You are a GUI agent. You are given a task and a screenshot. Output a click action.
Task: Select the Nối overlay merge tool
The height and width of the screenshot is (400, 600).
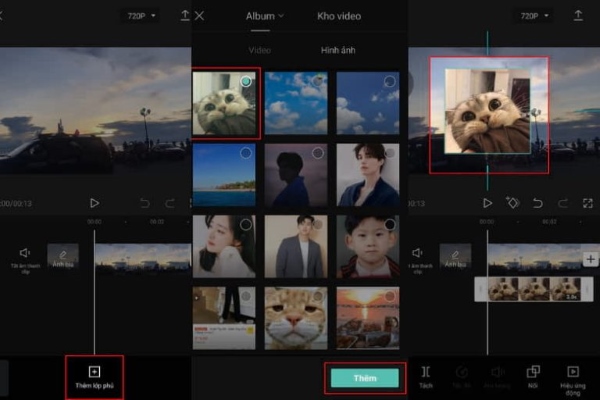click(x=533, y=377)
